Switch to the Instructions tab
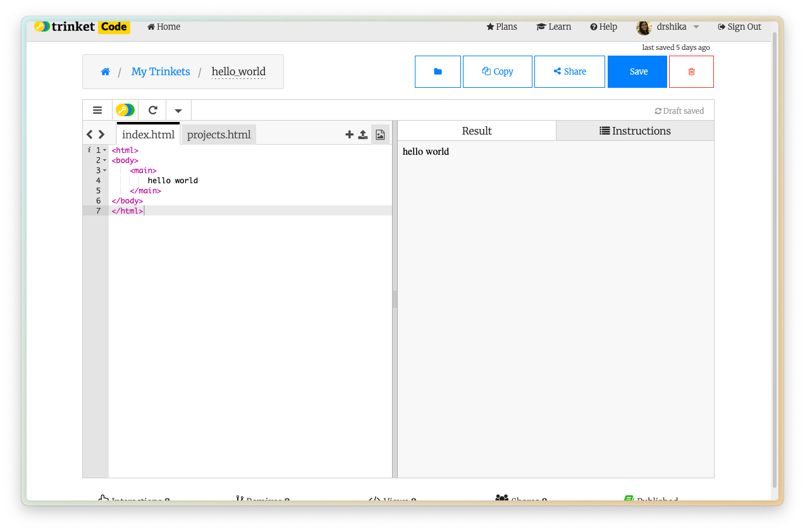805x532 pixels. pos(635,131)
